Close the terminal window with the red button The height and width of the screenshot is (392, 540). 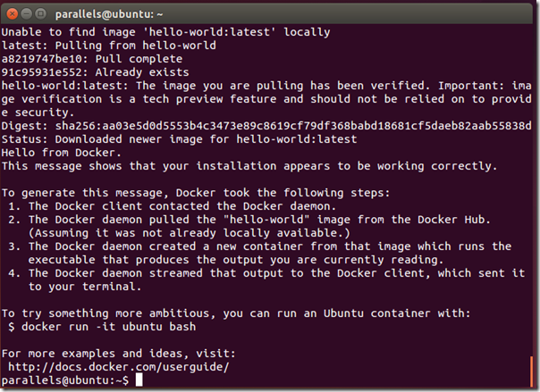[x=13, y=13]
